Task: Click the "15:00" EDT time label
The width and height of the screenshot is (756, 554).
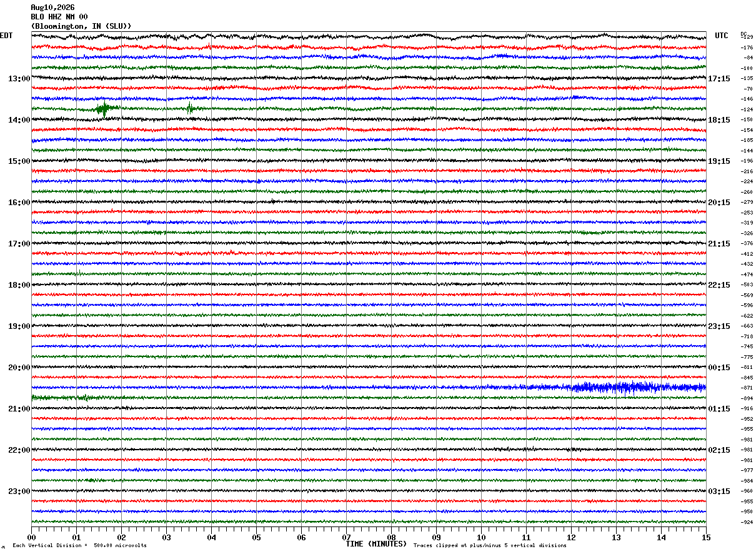Action: point(19,161)
